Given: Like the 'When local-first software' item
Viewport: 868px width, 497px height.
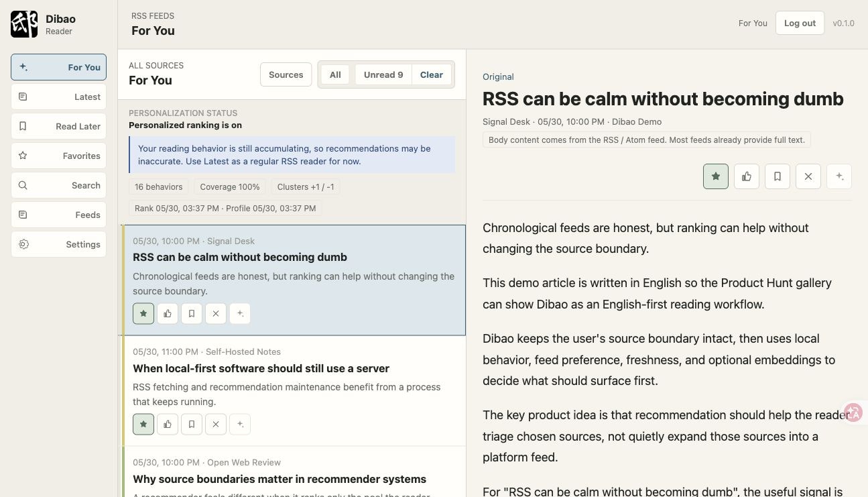Looking at the screenshot, I should click(168, 424).
